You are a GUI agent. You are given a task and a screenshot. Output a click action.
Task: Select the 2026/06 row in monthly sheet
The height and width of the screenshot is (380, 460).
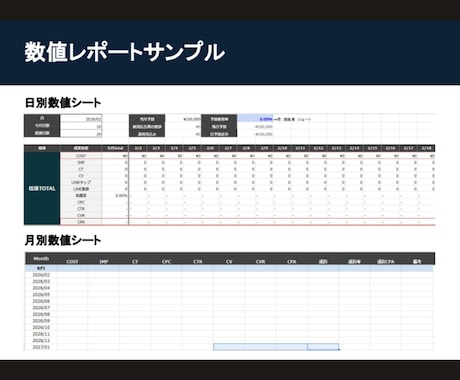click(229, 301)
